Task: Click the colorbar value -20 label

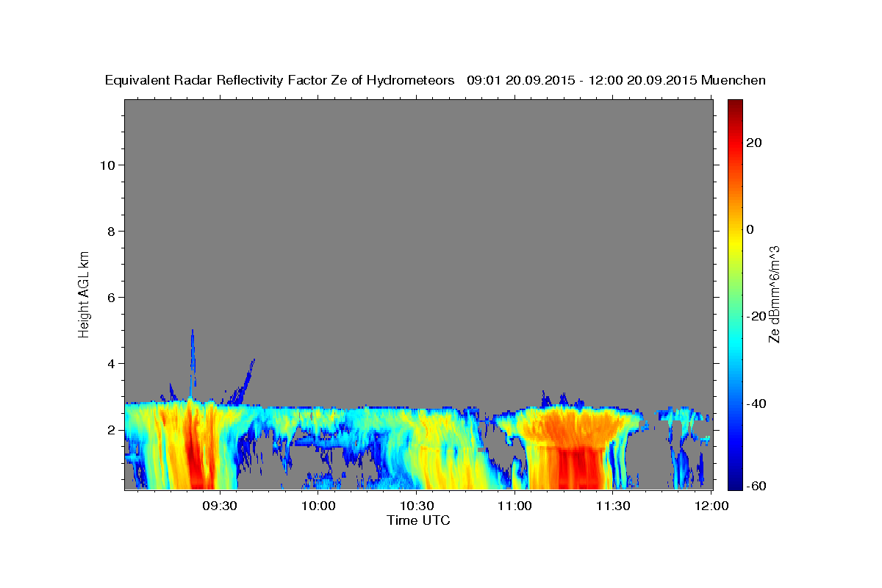Action: point(757,316)
